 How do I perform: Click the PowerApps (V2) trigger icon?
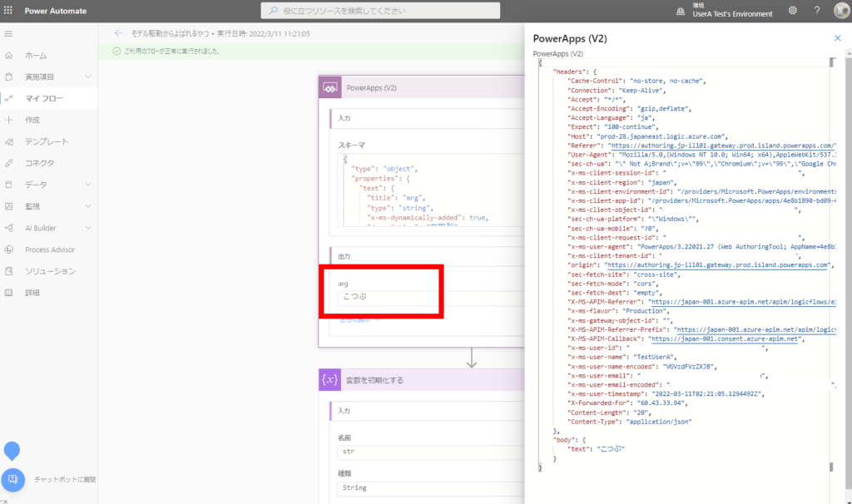click(x=329, y=87)
